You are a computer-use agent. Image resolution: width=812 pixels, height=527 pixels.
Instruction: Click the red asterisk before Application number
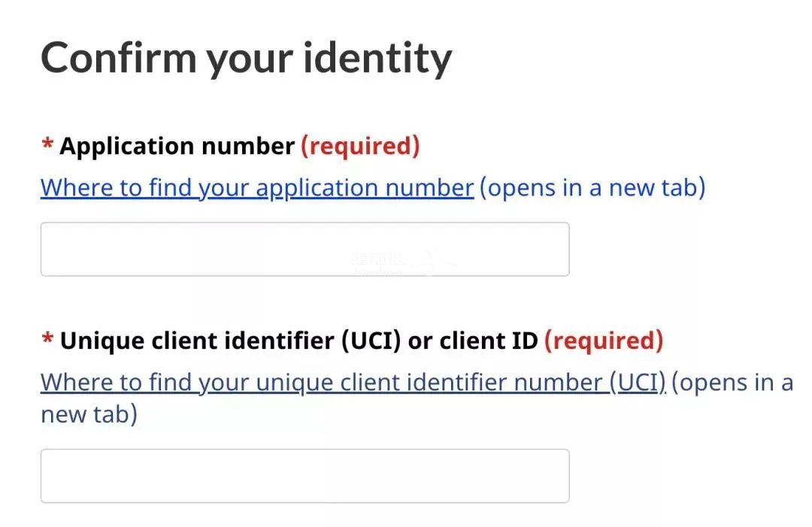pyautogui.click(x=47, y=146)
